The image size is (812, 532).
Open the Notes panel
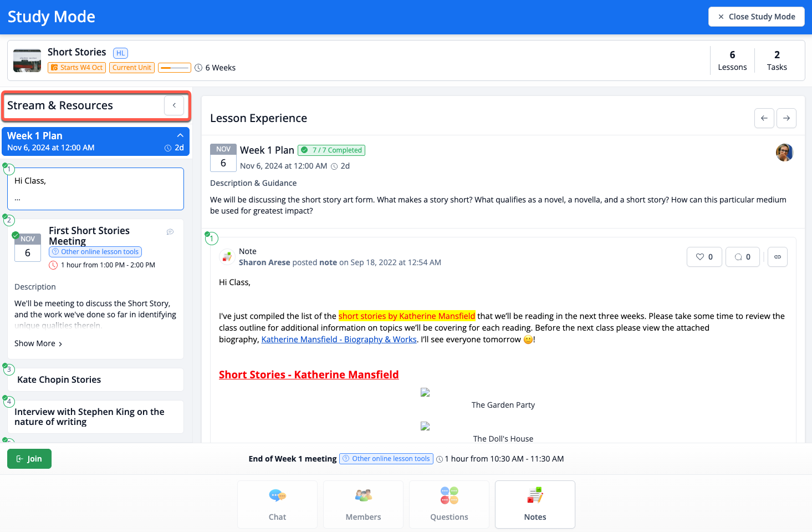[535, 504]
